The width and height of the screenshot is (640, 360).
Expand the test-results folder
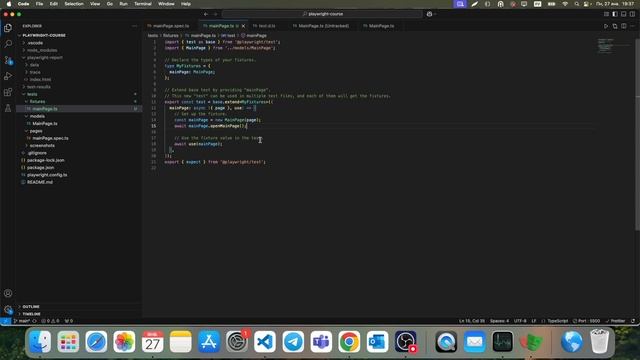tap(38, 87)
